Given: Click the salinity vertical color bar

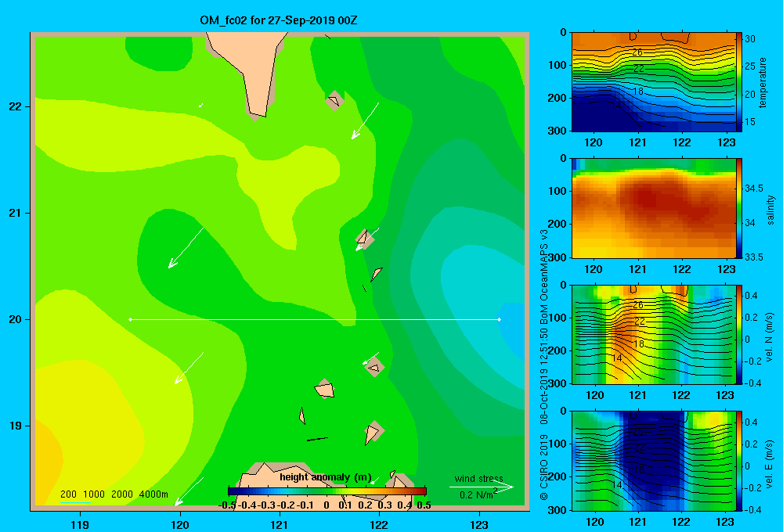Looking at the screenshot, I should click(x=739, y=208).
